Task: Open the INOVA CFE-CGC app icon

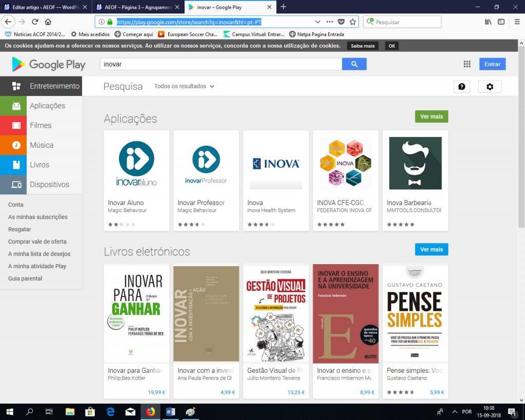Action: (346, 164)
